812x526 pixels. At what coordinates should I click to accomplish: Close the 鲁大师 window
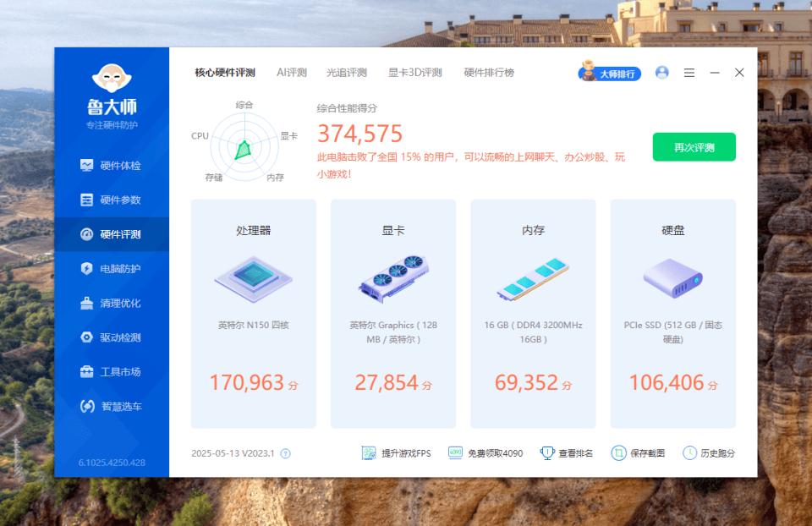coord(739,73)
